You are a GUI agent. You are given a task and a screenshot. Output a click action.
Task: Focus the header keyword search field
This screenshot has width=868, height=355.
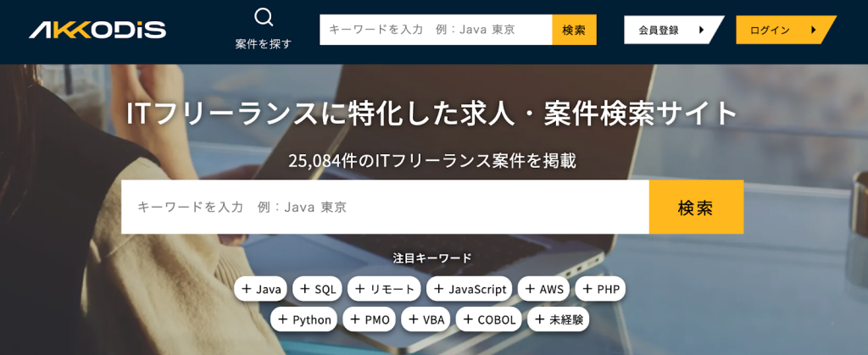[436, 30]
